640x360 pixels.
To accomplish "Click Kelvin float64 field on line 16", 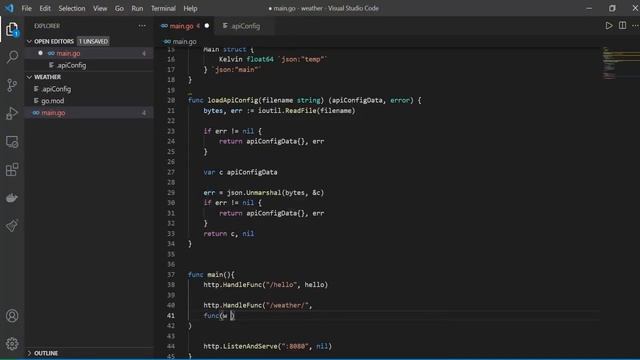I will [x=246, y=60].
